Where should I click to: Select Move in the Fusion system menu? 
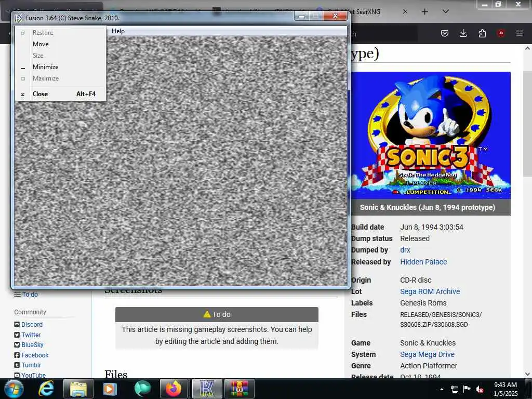61,44
